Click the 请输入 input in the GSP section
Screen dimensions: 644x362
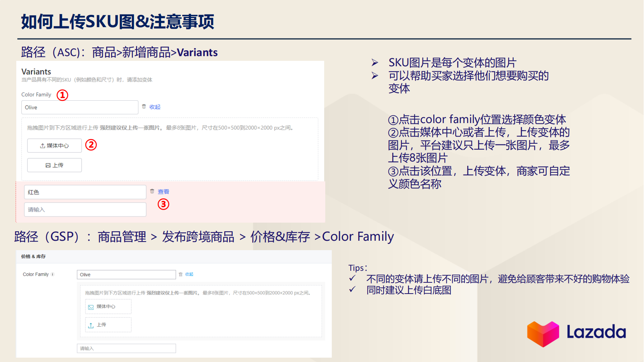(126, 348)
